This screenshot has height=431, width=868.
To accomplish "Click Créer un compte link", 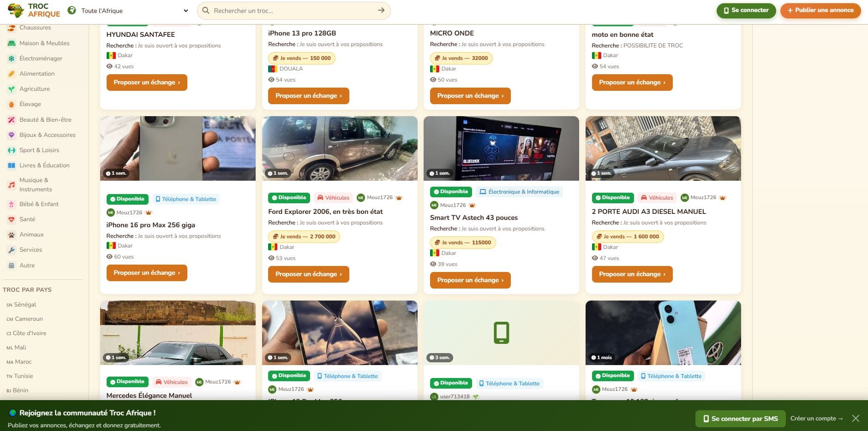I will pyautogui.click(x=816, y=419).
